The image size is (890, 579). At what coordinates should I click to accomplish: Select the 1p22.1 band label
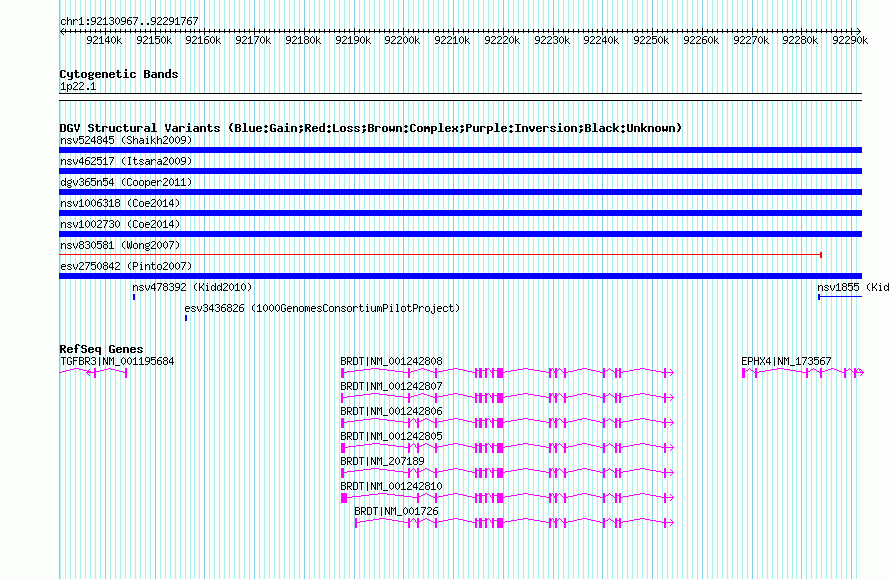[78, 86]
